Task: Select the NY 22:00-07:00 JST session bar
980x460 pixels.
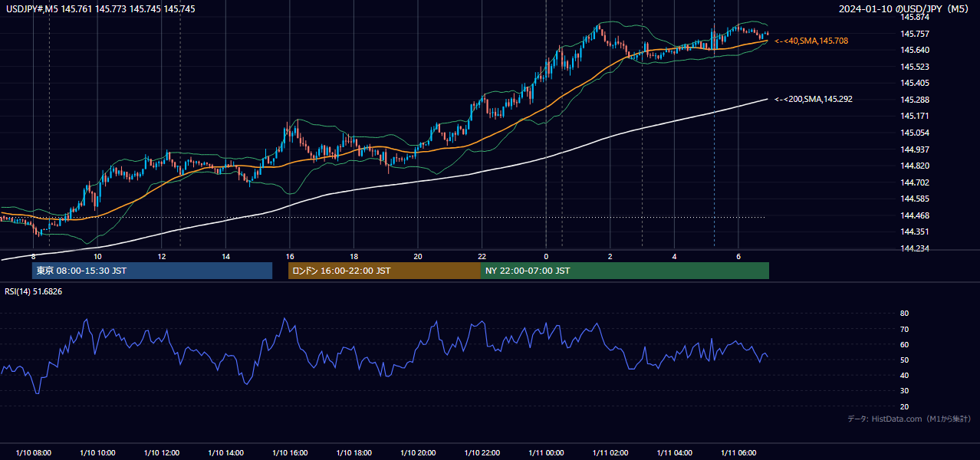Action: tap(625, 271)
